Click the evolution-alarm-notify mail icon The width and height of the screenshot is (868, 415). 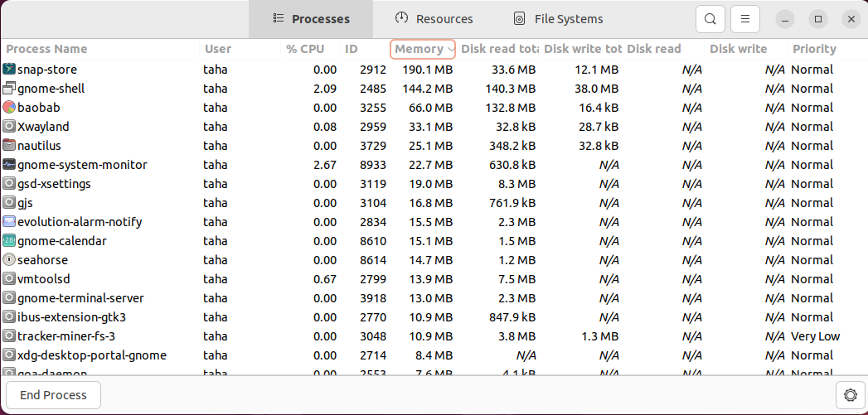[9, 222]
